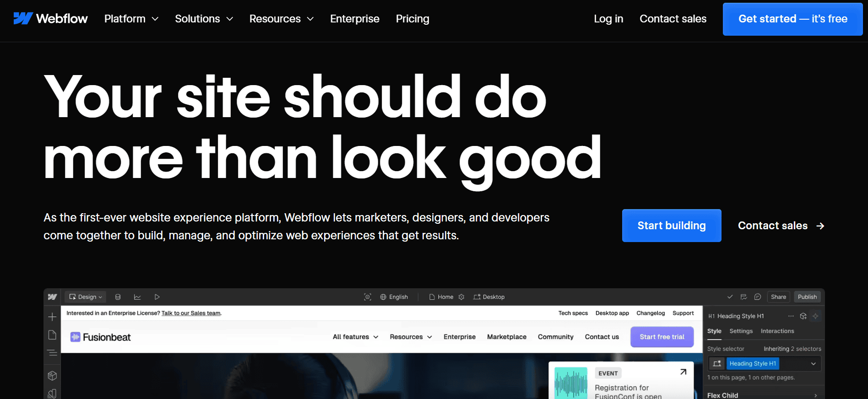Screen dimensions: 868x399
Task: Click the Start building button
Action: pos(671,226)
